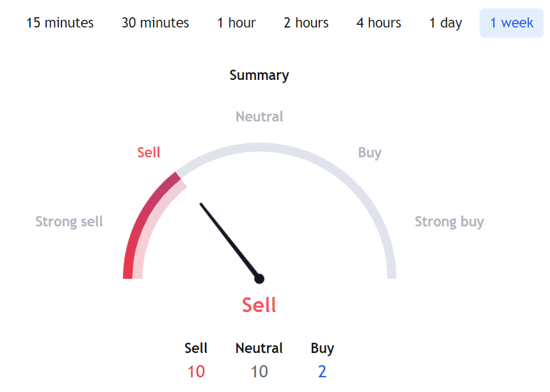
Task: Open the 2 hours timeframe
Action: click(306, 23)
